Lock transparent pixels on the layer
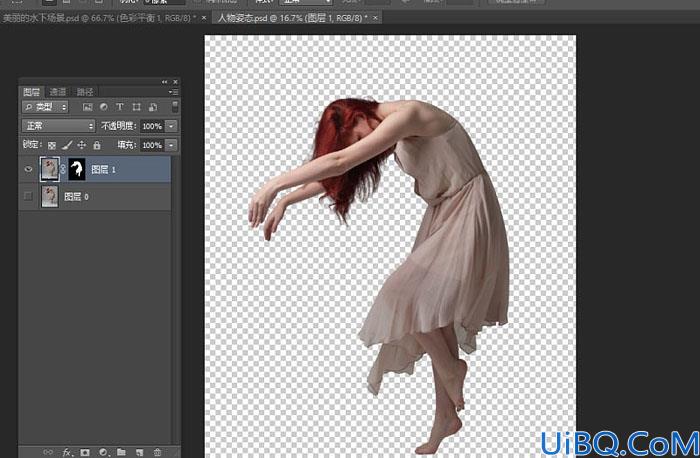The height and width of the screenshot is (458, 700). coord(52,145)
